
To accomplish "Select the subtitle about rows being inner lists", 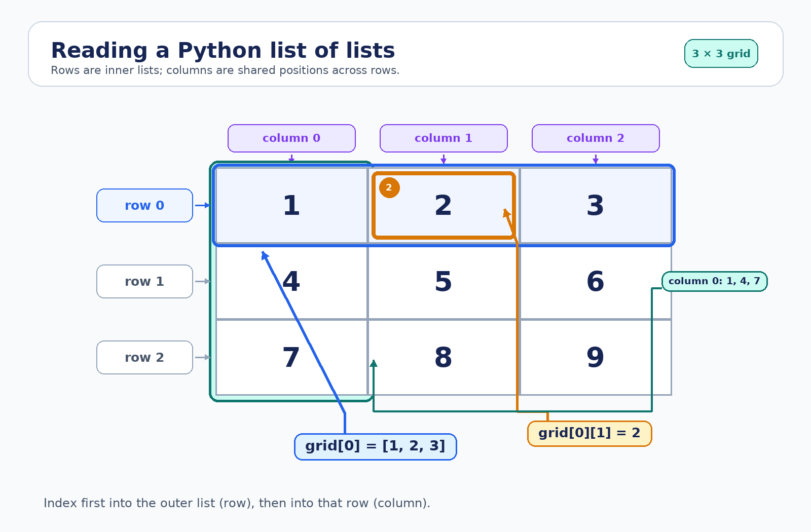I will coord(225,70).
